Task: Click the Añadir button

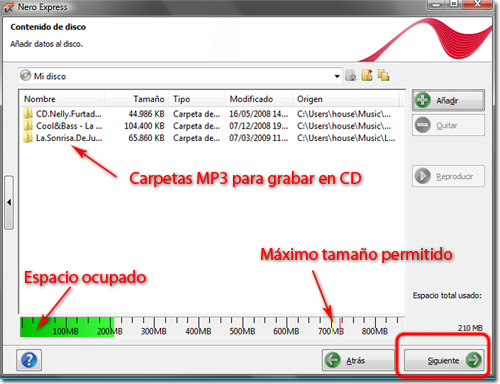Action: point(448,100)
